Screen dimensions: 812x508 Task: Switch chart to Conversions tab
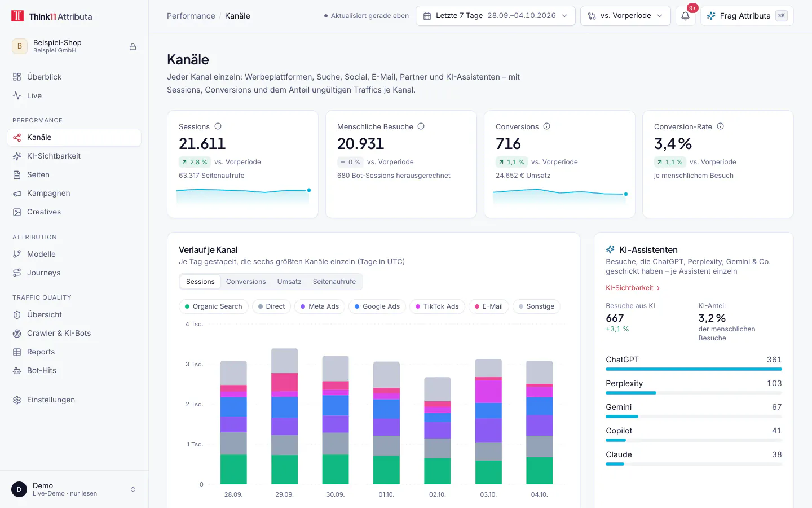246,282
